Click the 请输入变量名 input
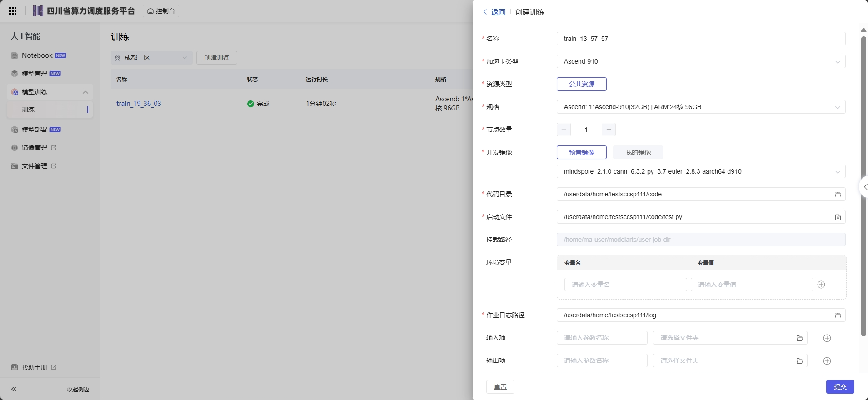Screen dimensions: 868x400 (x=625, y=285)
